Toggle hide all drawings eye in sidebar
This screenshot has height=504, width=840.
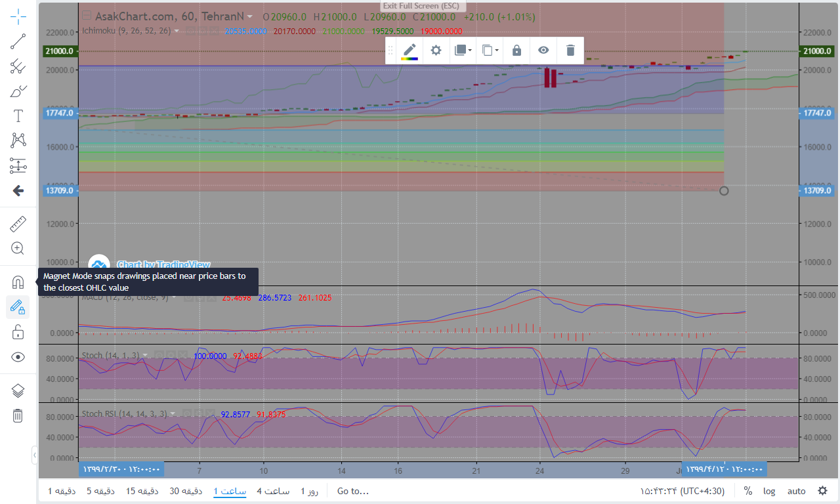(x=18, y=357)
